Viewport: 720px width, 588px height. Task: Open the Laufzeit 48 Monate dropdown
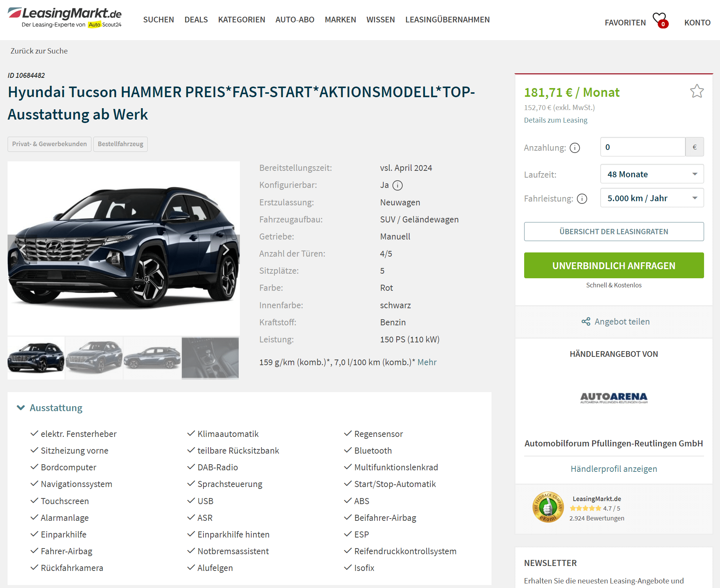tap(652, 174)
